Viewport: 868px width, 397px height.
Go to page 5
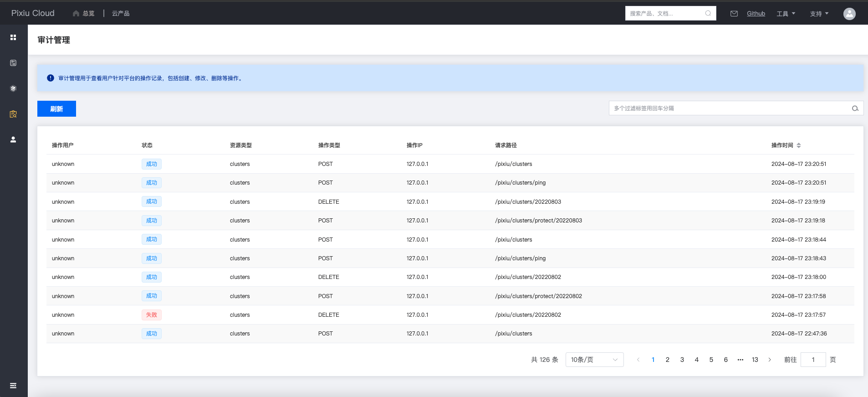tap(711, 360)
